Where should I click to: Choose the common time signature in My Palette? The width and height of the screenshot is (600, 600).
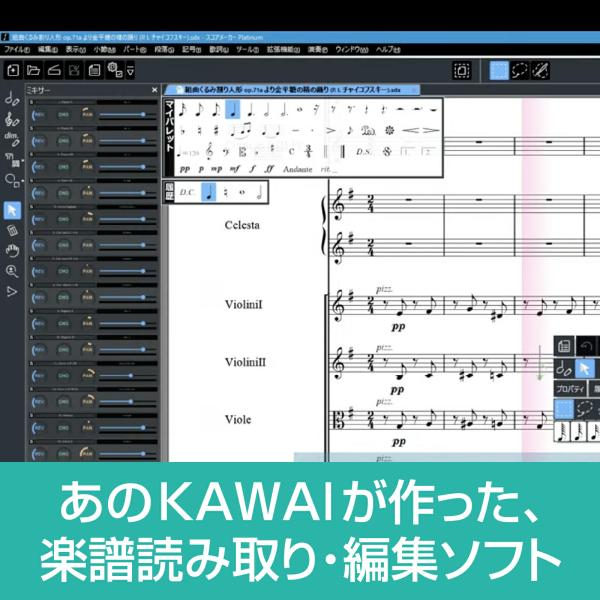(x=292, y=152)
